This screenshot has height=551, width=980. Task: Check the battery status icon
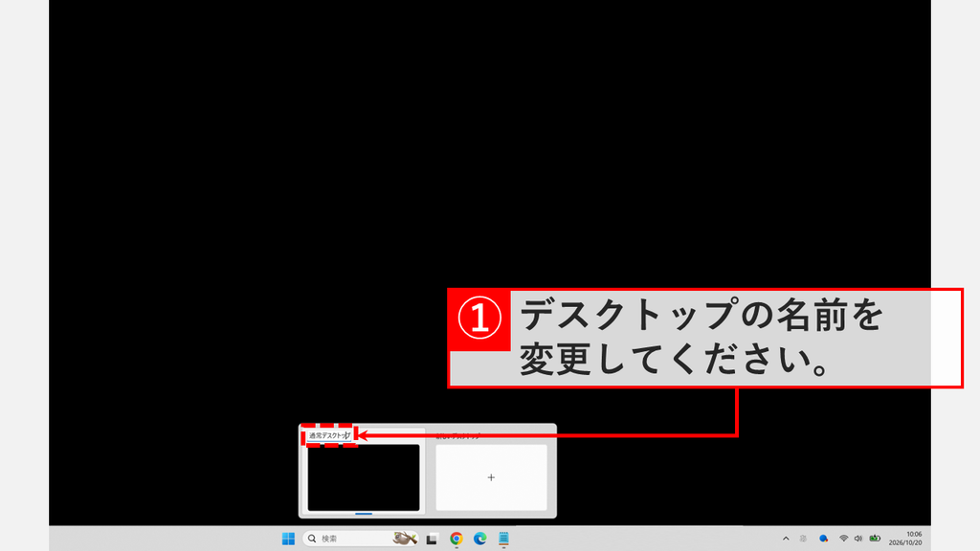tap(875, 539)
